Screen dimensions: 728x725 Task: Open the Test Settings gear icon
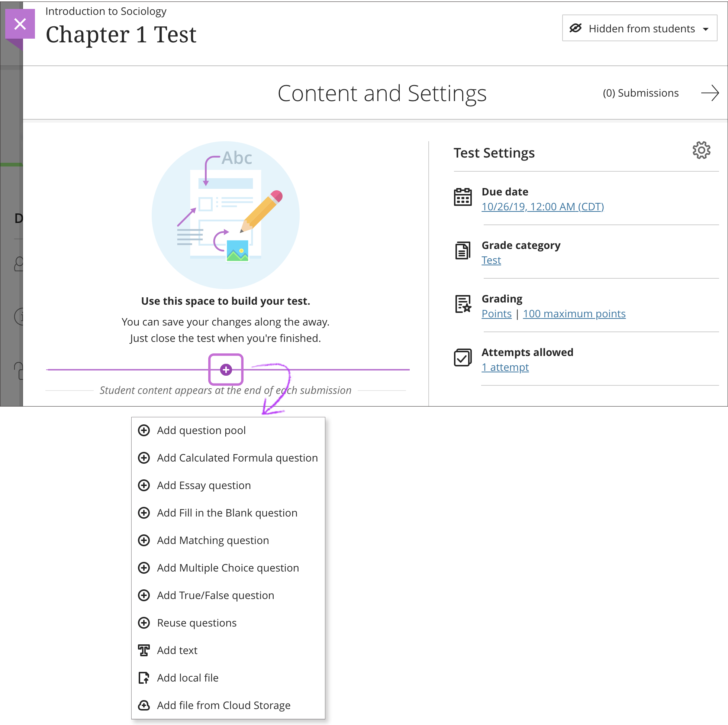point(701,150)
